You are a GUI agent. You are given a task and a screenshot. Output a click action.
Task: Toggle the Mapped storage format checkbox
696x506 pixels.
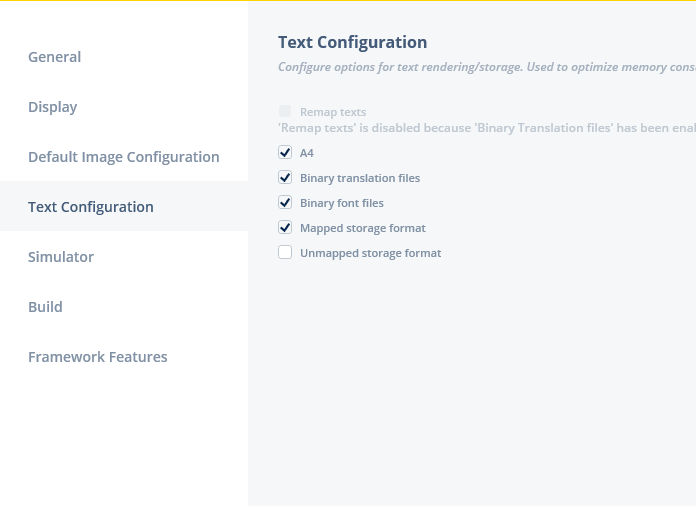(285, 228)
